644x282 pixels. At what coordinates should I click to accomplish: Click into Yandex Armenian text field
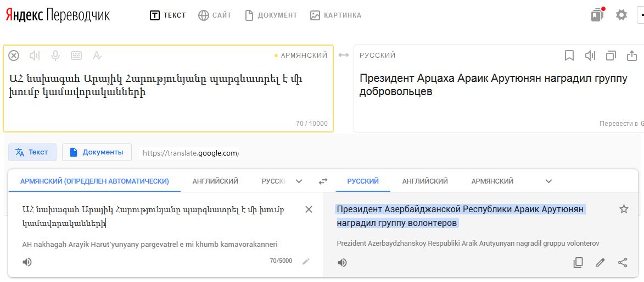point(168,89)
